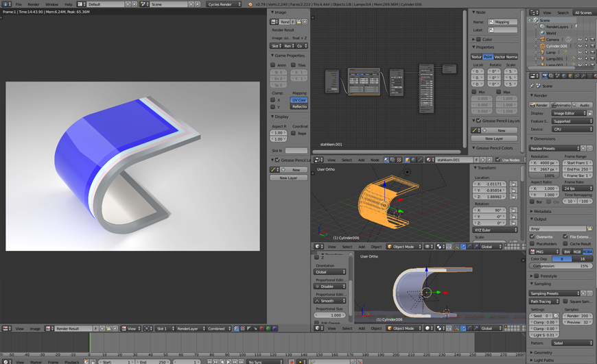This screenshot has width=597, height=364.
Task: Toggle Camera selectability cursor icon in outliner
Action: pyautogui.click(x=587, y=39)
